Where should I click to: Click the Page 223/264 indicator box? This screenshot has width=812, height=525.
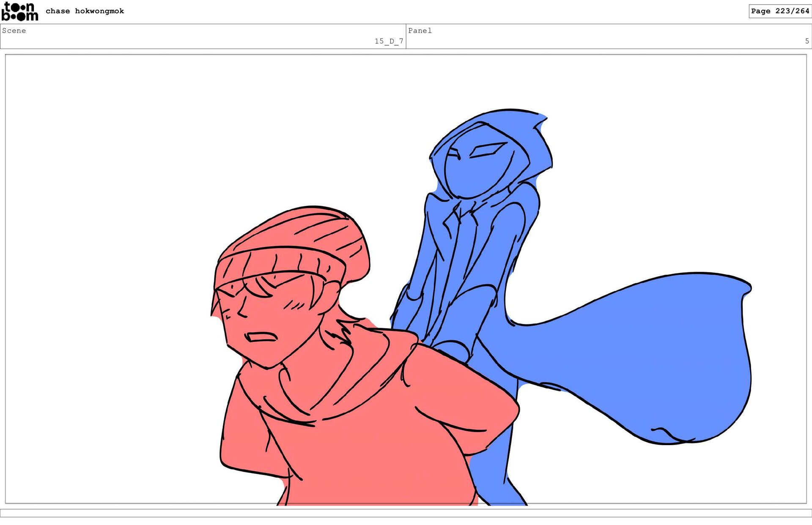tap(779, 11)
